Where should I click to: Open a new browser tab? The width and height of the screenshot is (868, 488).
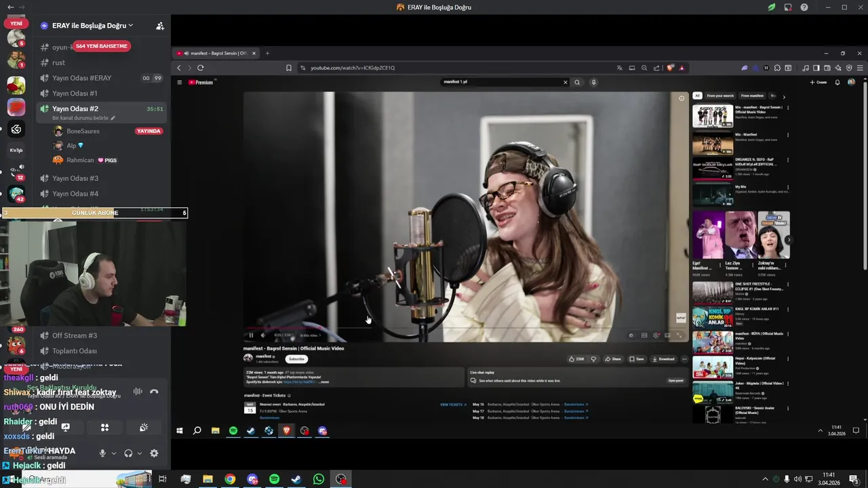coord(267,53)
